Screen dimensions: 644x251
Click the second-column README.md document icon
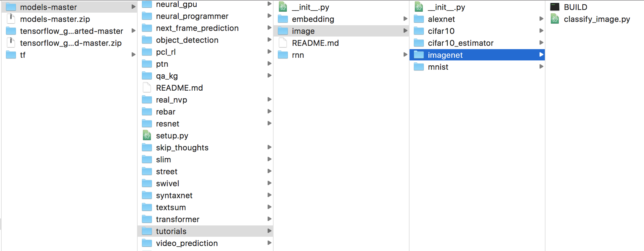coord(147,88)
